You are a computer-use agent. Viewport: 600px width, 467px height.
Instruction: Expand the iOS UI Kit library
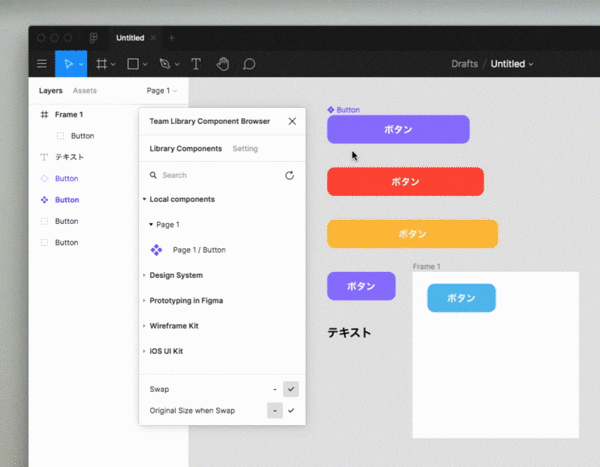144,351
